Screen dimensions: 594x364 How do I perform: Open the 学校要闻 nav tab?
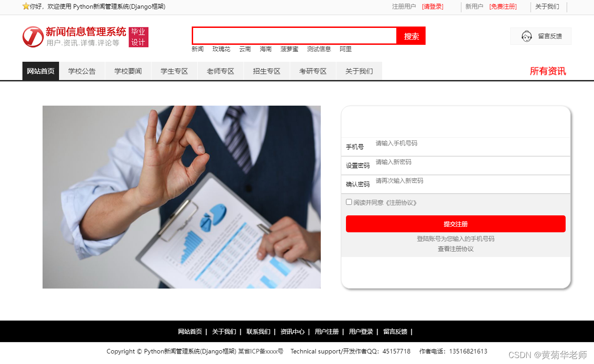[x=128, y=71]
